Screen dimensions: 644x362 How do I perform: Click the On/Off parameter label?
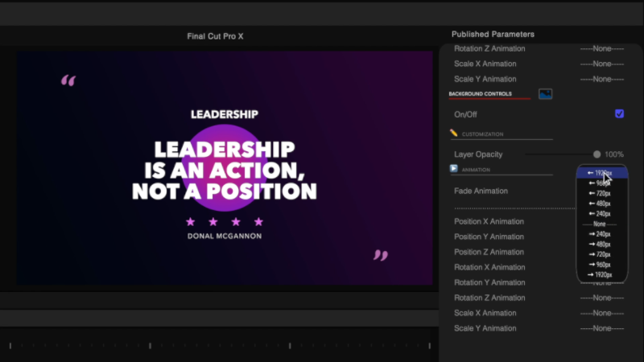tap(465, 114)
